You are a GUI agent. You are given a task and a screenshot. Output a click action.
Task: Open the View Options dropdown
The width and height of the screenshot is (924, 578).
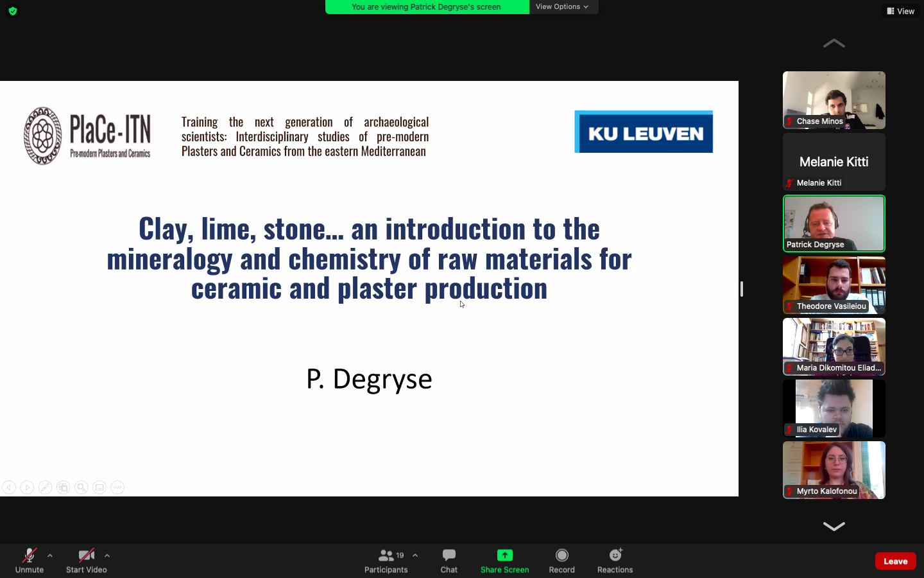click(x=563, y=6)
